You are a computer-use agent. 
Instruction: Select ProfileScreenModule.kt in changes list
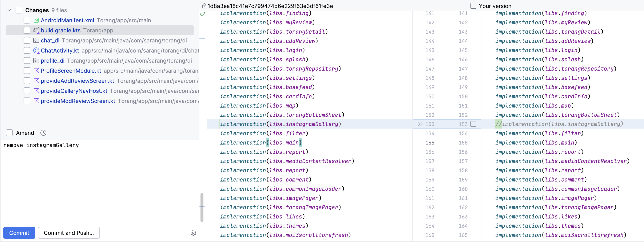pyautogui.click(x=71, y=71)
